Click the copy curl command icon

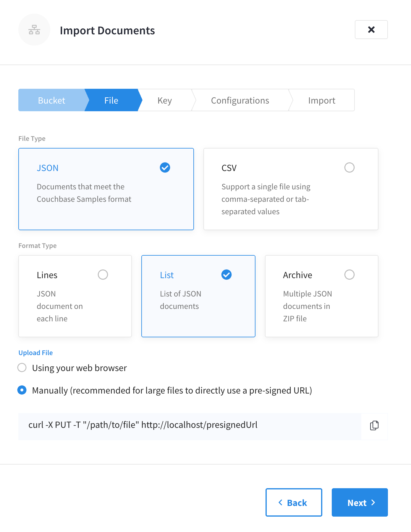point(374,425)
